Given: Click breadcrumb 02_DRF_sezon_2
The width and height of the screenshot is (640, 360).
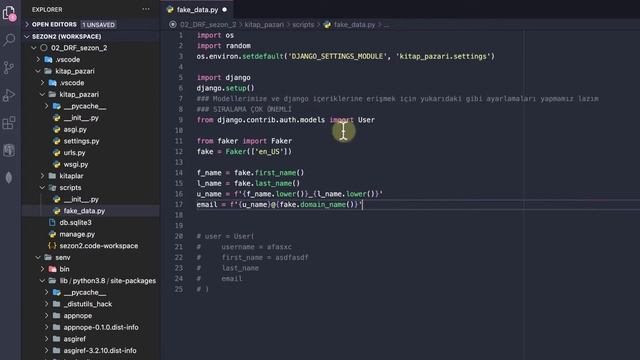Looking at the screenshot, I should (x=208, y=24).
